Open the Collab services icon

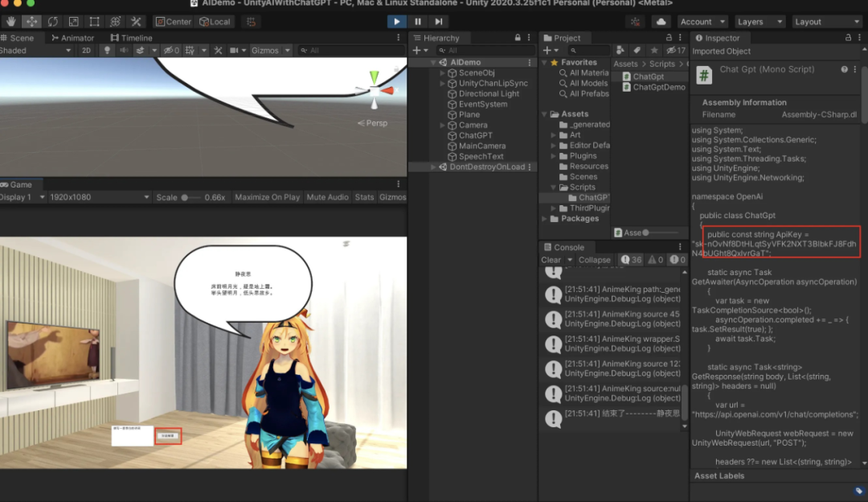pyautogui.click(x=636, y=22)
